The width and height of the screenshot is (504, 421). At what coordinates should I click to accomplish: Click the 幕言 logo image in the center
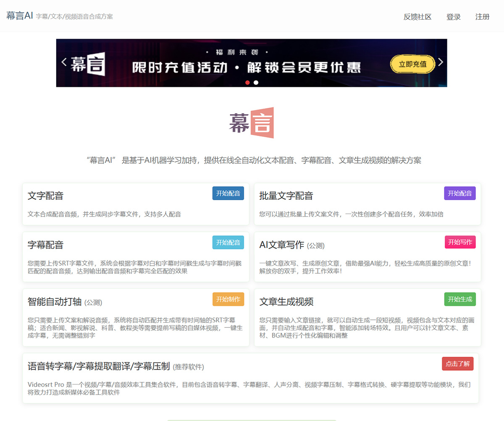tap(252, 123)
